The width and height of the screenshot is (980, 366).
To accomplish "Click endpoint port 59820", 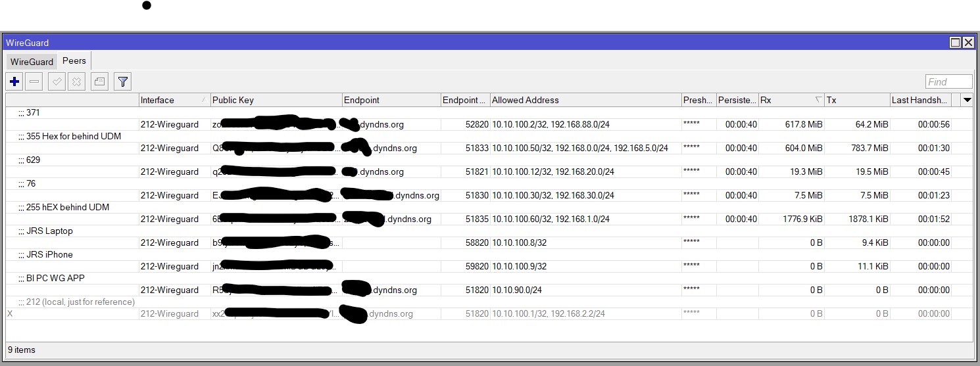I will coord(477,266).
